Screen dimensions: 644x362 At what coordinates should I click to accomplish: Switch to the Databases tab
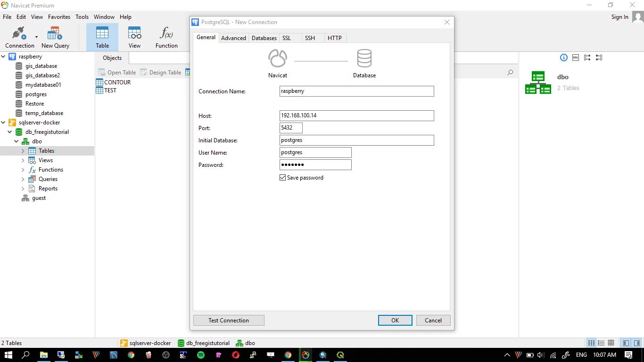(x=264, y=38)
